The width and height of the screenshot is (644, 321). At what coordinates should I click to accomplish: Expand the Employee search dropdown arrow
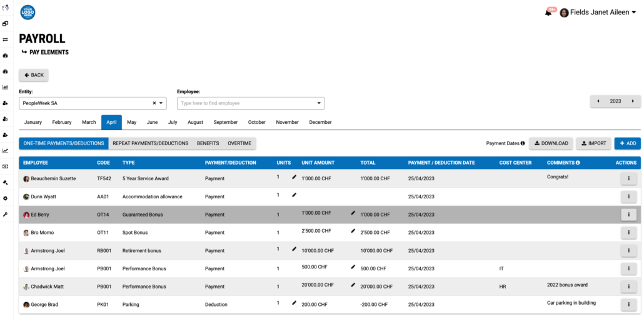pyautogui.click(x=319, y=103)
